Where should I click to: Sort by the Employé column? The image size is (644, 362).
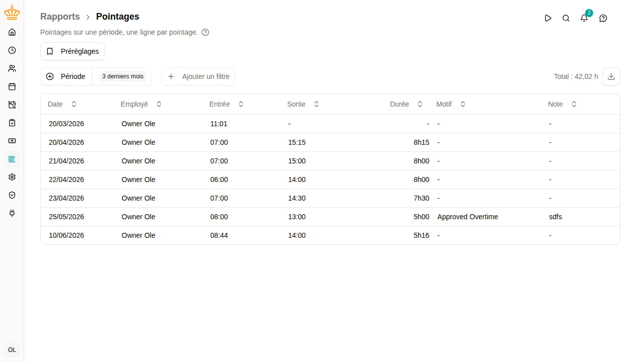[141, 104]
